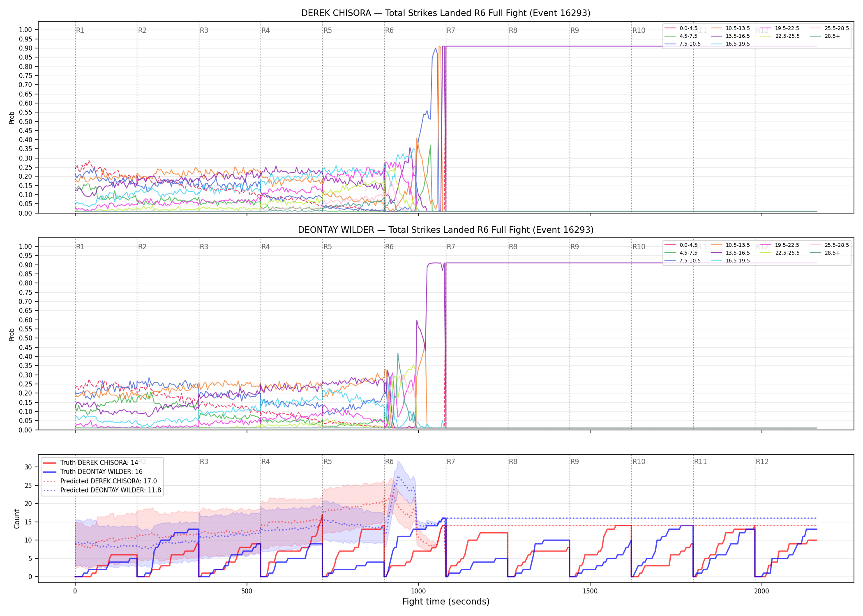Image resolution: width=863 pixels, height=616 pixels.
Task: Click the 30 y-tick in Count chart
Action: click(x=28, y=467)
